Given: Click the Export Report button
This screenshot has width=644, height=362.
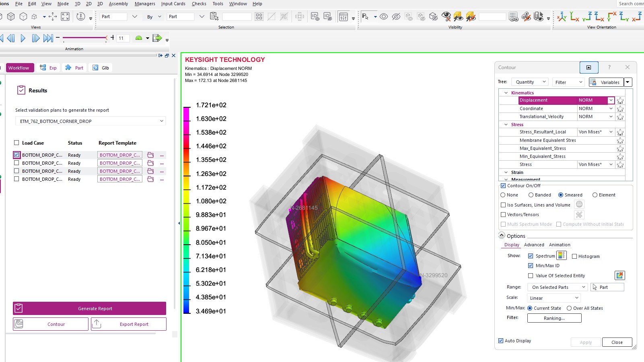Looking at the screenshot, I should (x=129, y=324).
